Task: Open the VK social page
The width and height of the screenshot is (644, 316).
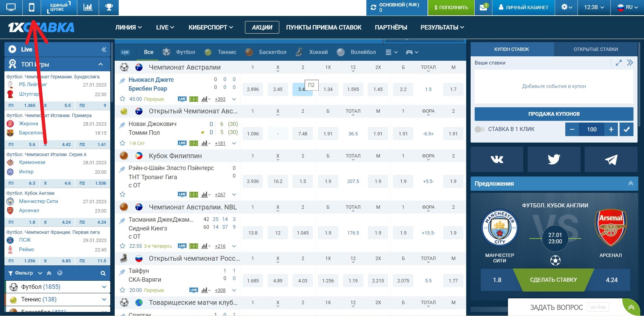Action: pos(497,160)
